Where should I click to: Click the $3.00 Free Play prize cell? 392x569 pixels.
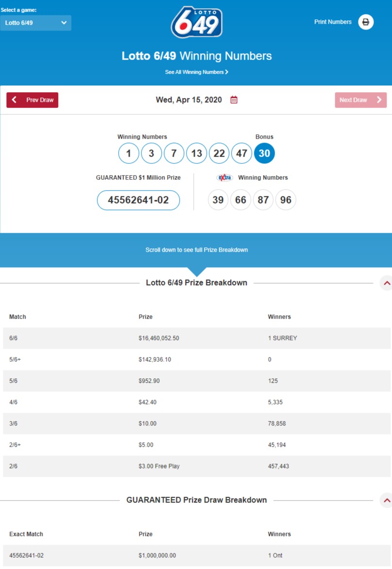click(159, 467)
